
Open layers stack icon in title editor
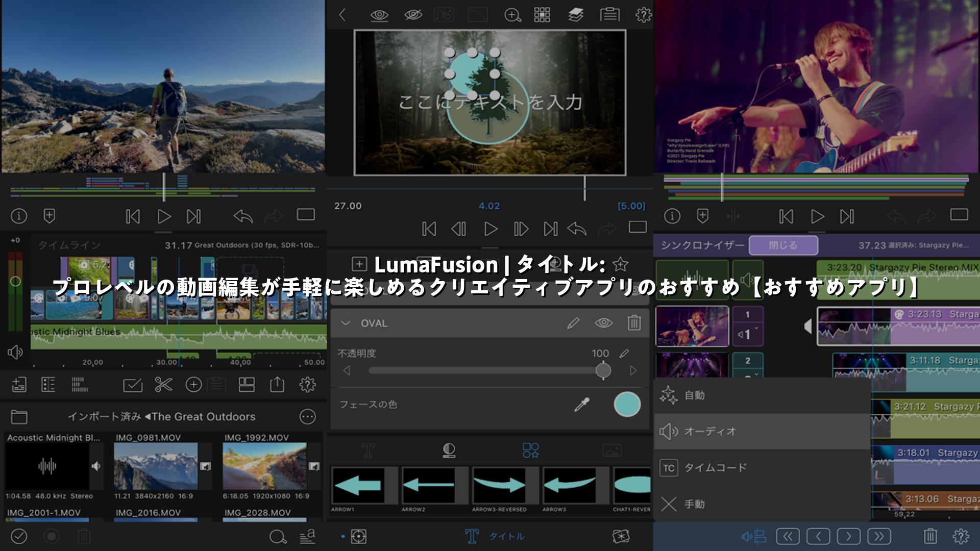(576, 15)
